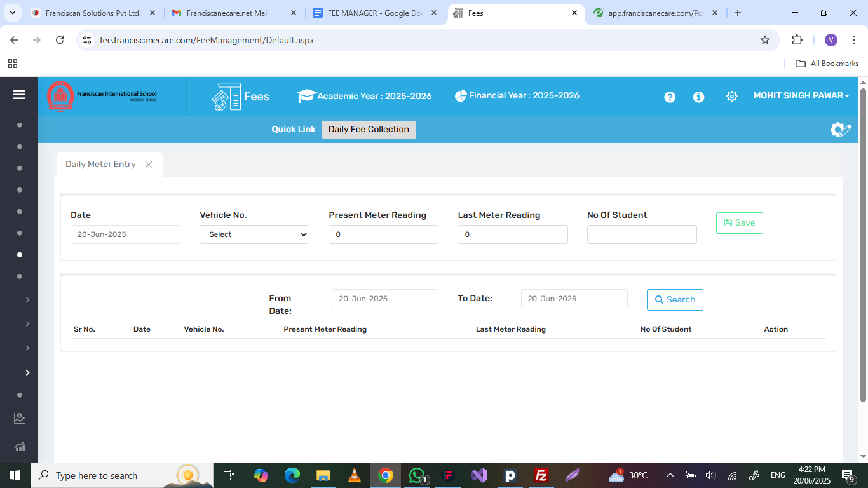Click the Present Meter Reading input field
The height and width of the screenshot is (488, 868).
(x=383, y=234)
